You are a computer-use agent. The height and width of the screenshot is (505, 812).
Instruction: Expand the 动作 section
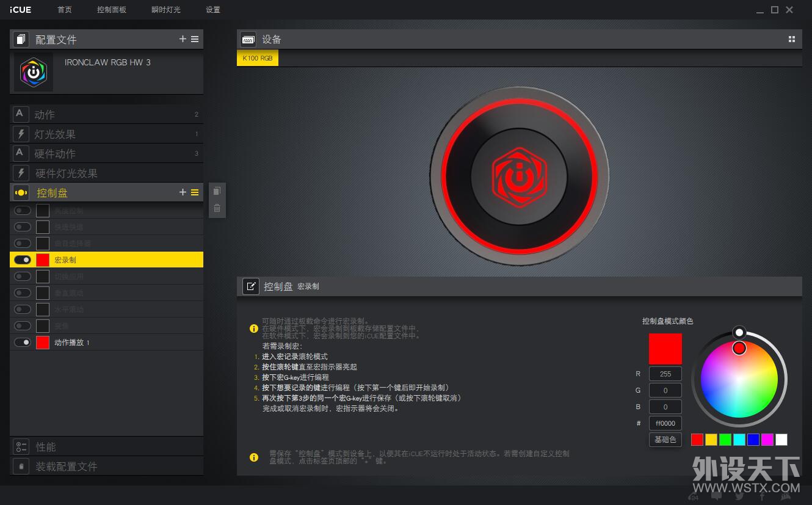[x=107, y=114]
